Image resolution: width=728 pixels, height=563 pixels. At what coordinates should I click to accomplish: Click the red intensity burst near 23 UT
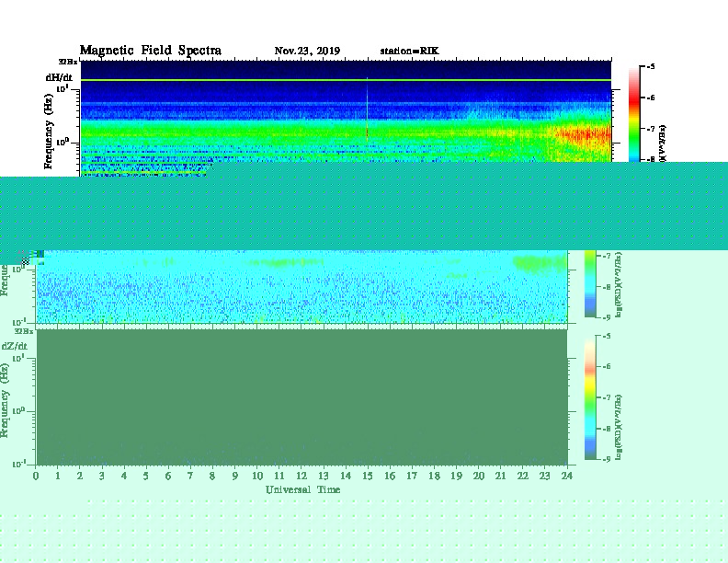pyautogui.click(x=584, y=135)
